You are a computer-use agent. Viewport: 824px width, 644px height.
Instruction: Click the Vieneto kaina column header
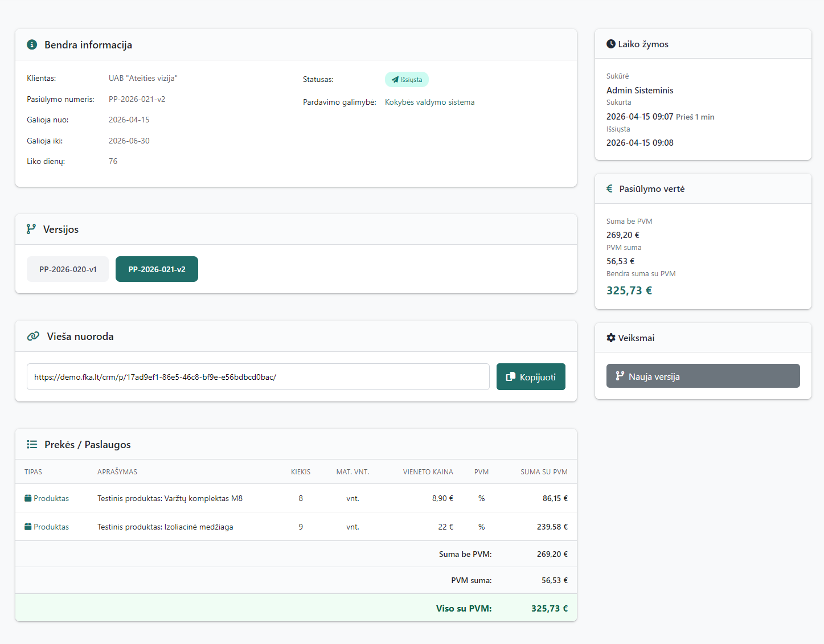coord(428,472)
